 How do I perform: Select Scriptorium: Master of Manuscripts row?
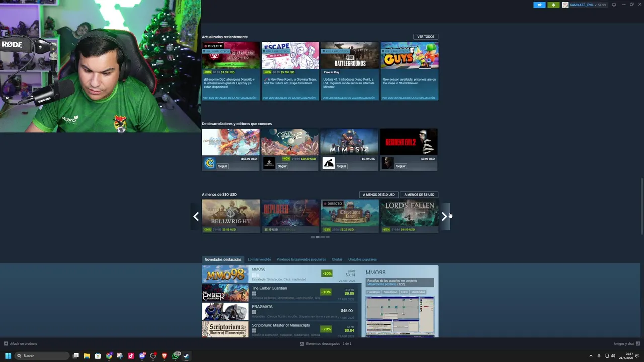coord(279,330)
